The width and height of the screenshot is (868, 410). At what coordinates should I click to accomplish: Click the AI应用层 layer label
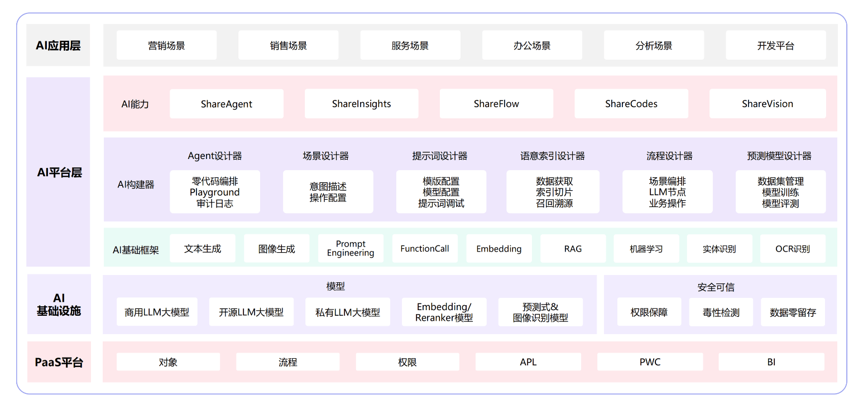[59, 46]
